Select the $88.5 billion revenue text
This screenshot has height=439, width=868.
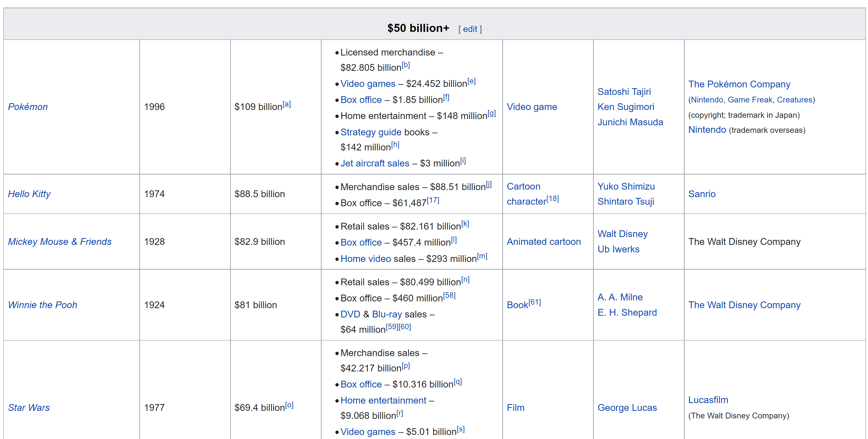[259, 194]
